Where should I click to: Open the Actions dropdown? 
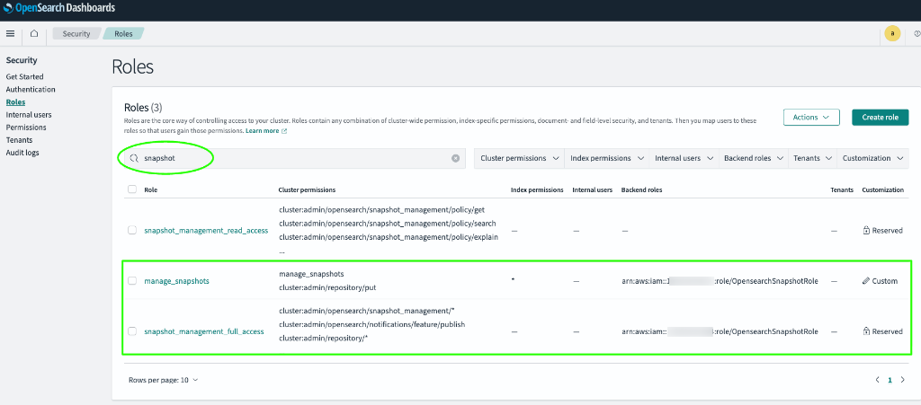pyautogui.click(x=811, y=117)
